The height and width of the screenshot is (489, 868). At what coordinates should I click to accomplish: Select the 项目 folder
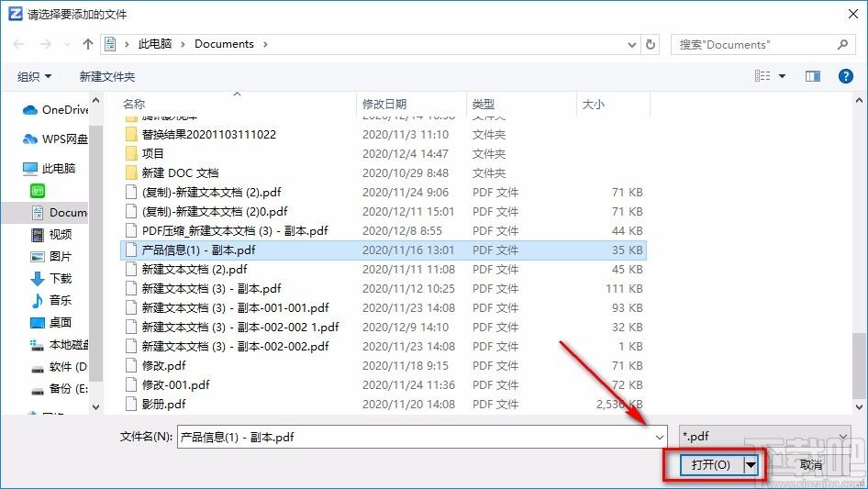tap(383, 154)
